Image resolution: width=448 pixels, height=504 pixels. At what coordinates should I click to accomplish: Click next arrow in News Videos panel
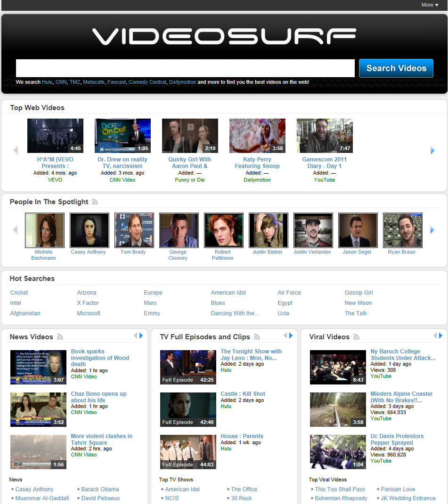point(141,336)
